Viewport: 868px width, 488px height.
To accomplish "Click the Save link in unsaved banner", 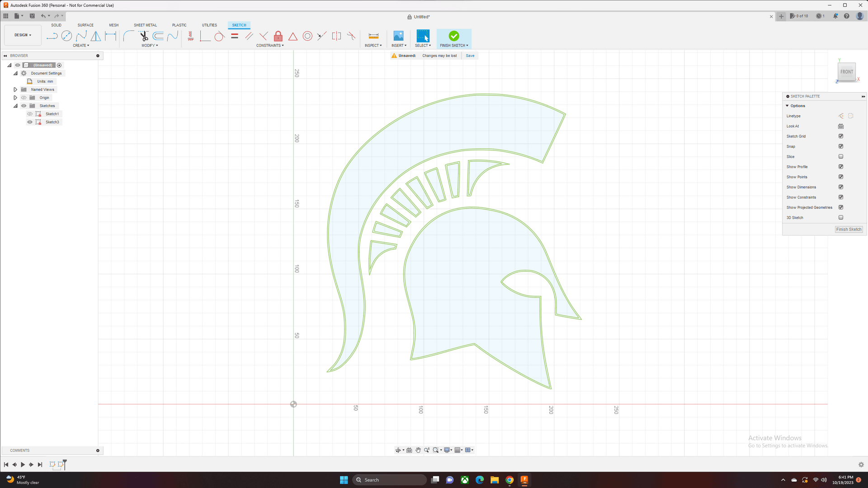I will pos(470,56).
